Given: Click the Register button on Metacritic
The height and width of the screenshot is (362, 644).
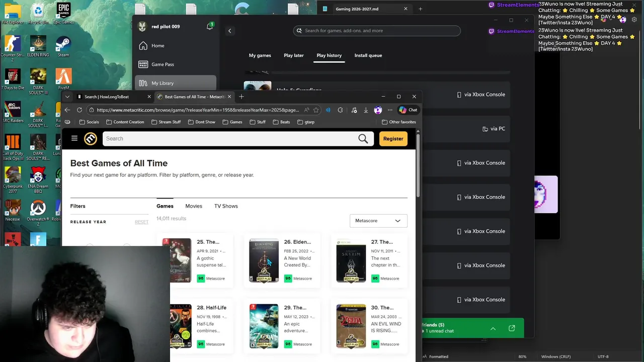Looking at the screenshot, I should click(393, 139).
